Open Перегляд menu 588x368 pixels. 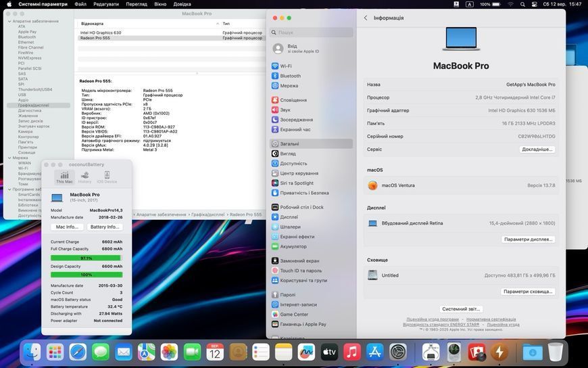(x=137, y=4)
